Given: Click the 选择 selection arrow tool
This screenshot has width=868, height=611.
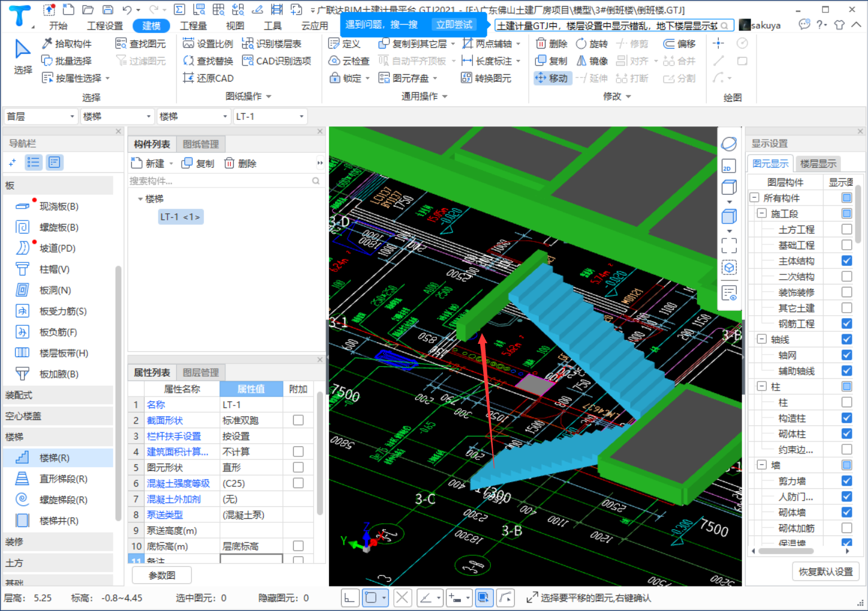Looking at the screenshot, I should 23,57.
